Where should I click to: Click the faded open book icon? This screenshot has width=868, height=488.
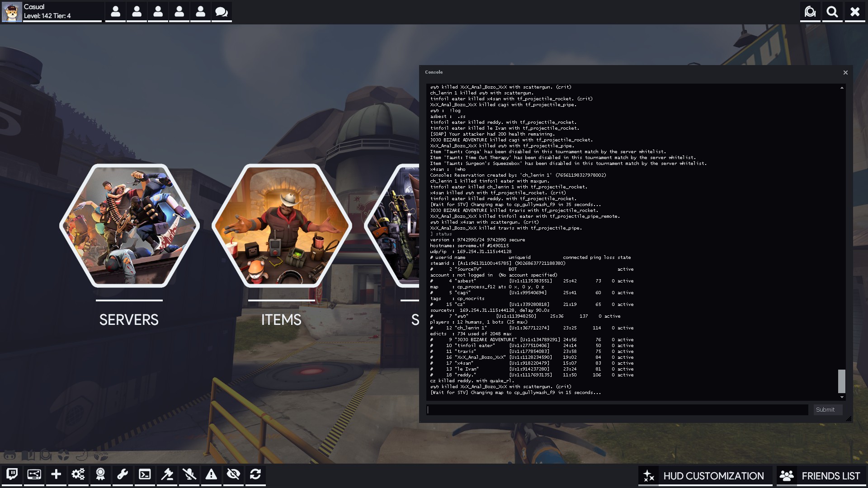pos(28,455)
